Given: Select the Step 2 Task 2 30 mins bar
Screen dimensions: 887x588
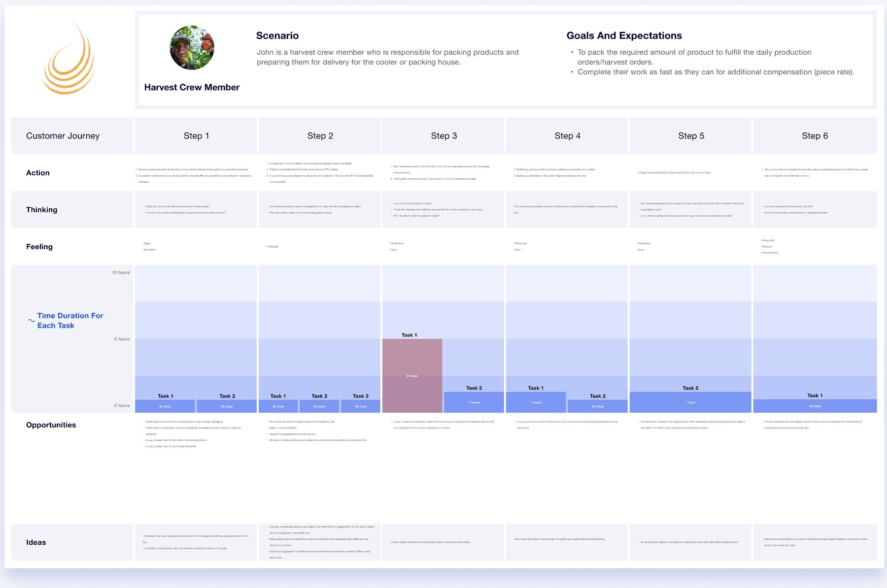Looking at the screenshot, I should [x=319, y=406].
